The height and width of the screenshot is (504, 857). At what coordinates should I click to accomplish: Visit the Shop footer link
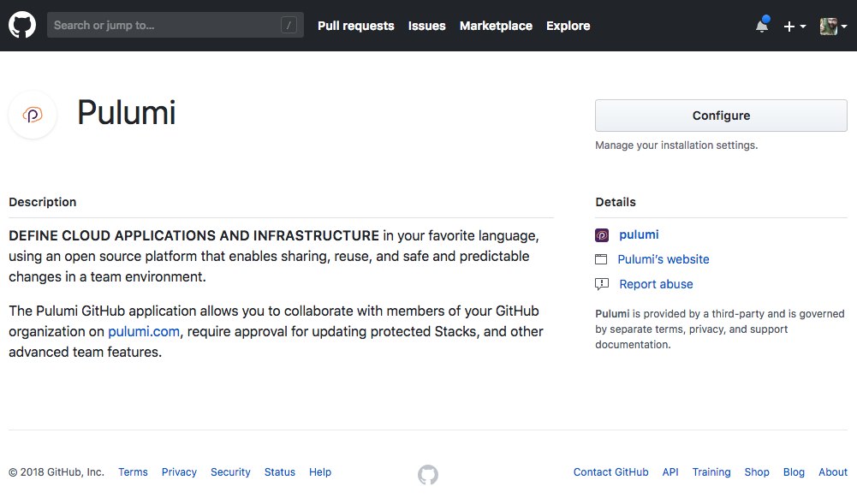pyautogui.click(x=757, y=471)
